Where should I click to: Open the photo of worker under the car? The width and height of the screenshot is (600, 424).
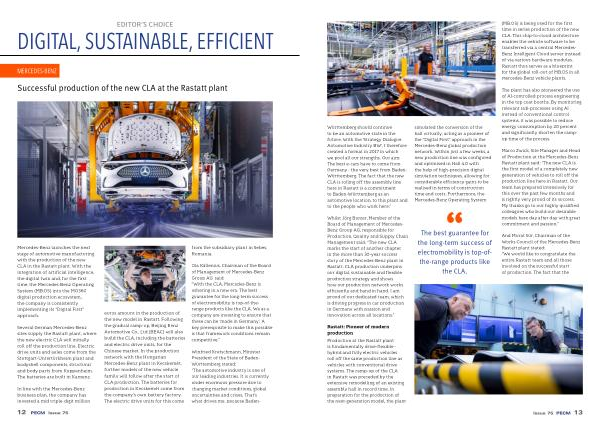click(x=145, y=274)
